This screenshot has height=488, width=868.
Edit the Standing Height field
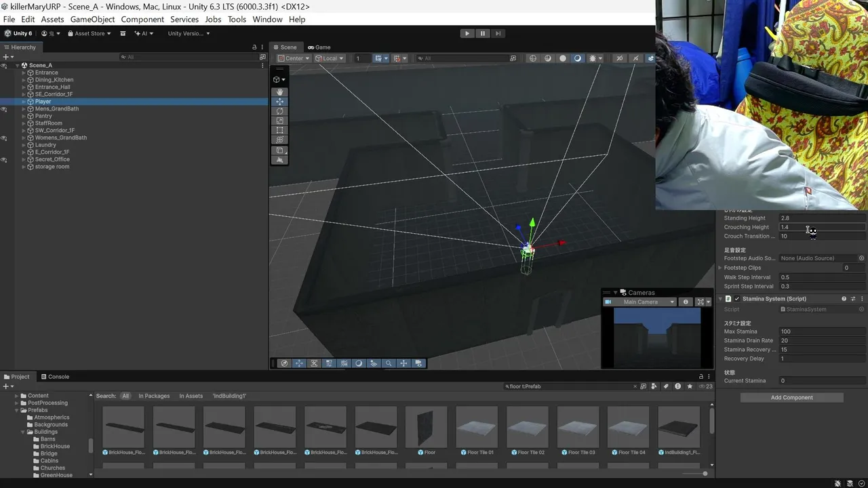(822, 218)
